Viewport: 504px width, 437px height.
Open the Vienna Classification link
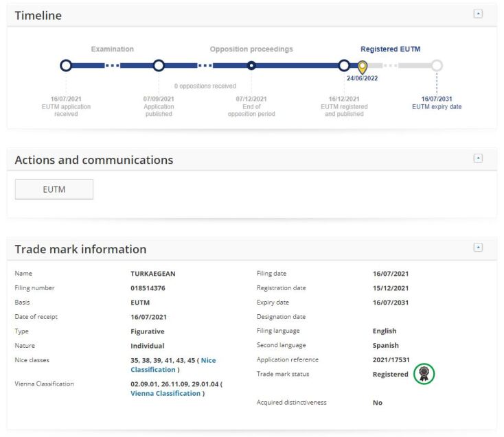point(165,393)
